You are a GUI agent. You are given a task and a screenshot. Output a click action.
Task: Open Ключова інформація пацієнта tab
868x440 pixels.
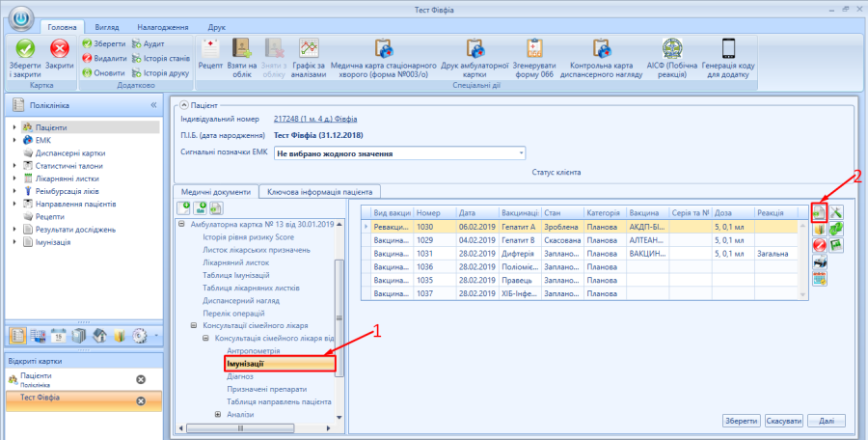319,191
